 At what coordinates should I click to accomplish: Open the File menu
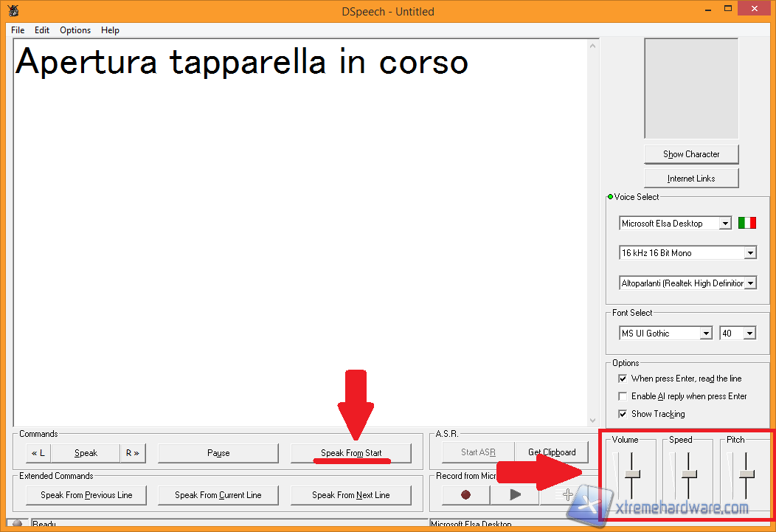pos(18,30)
